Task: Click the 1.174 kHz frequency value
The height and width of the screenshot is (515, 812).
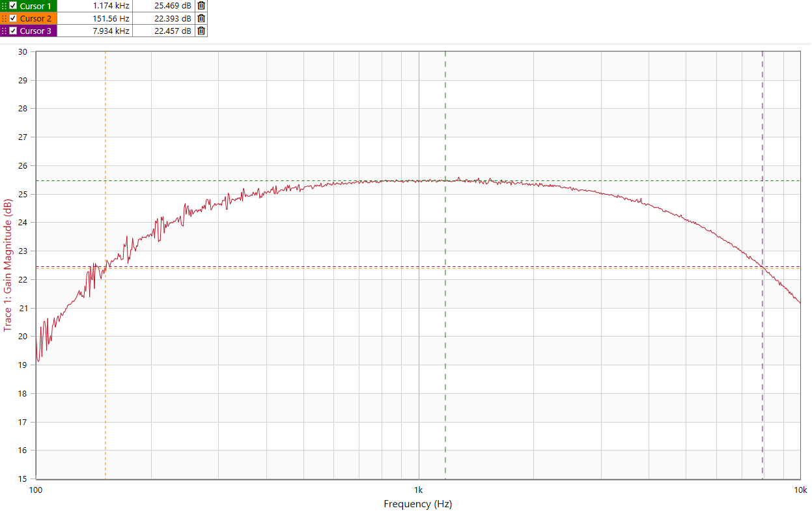Action: (111, 6)
